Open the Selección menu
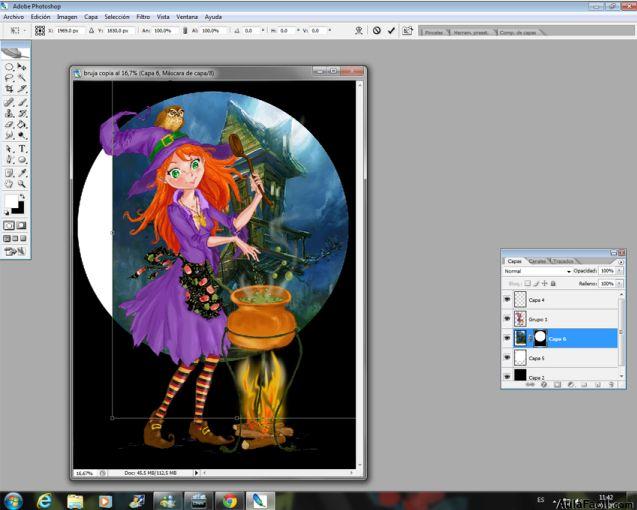Viewport: 637px width, 510px height. 117,17
